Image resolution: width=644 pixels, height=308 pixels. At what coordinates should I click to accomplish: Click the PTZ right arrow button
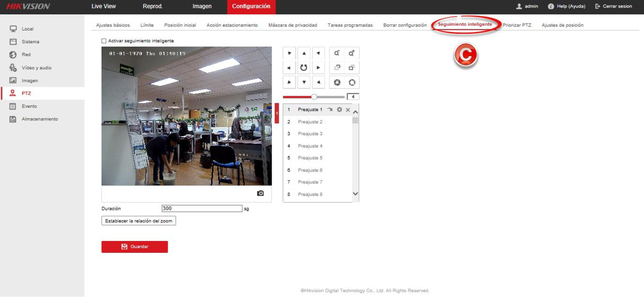(318, 68)
